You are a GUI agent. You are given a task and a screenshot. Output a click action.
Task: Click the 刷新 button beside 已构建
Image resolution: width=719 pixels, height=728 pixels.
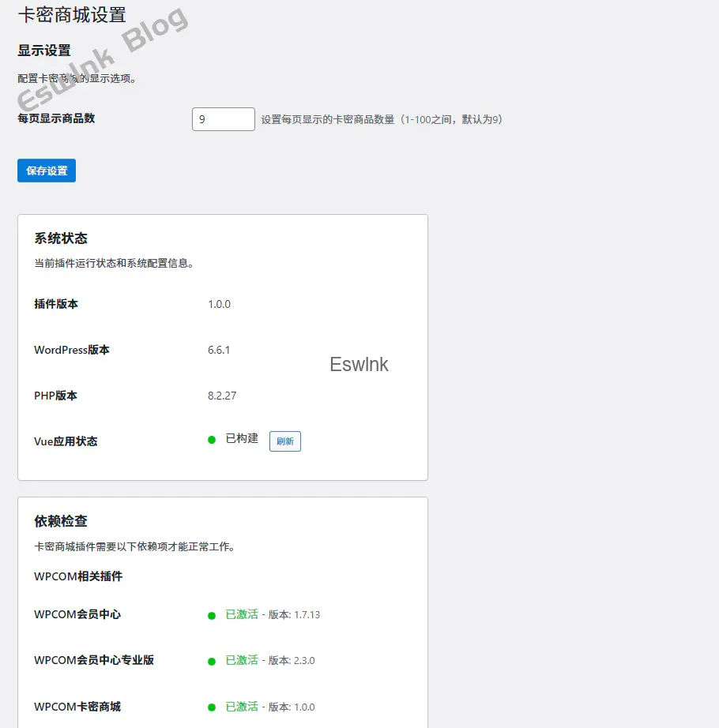284,441
